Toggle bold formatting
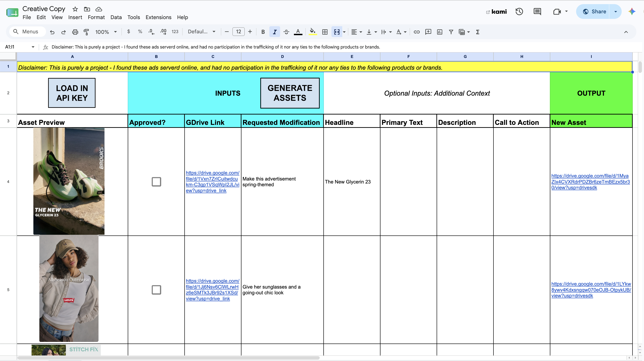644x361 pixels. [263, 32]
